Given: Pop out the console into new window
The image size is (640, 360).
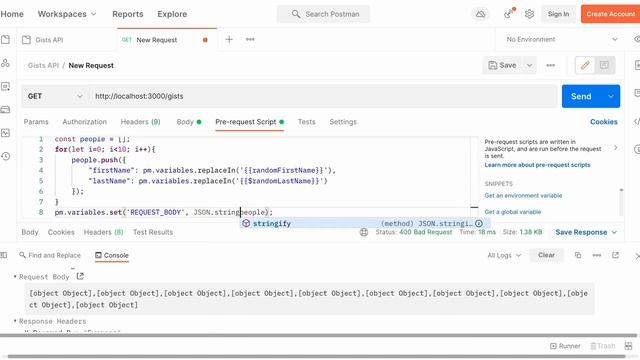Looking at the screenshot, I should click(615, 255).
